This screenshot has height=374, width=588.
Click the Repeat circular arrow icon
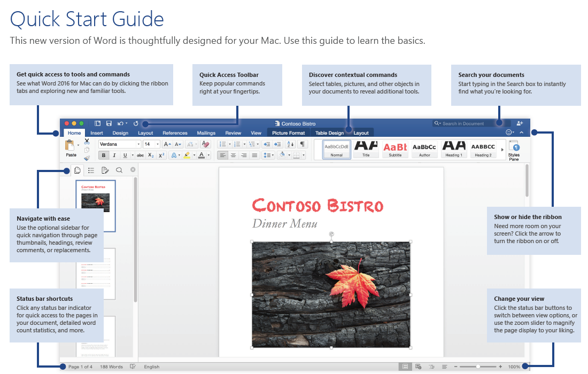(136, 123)
